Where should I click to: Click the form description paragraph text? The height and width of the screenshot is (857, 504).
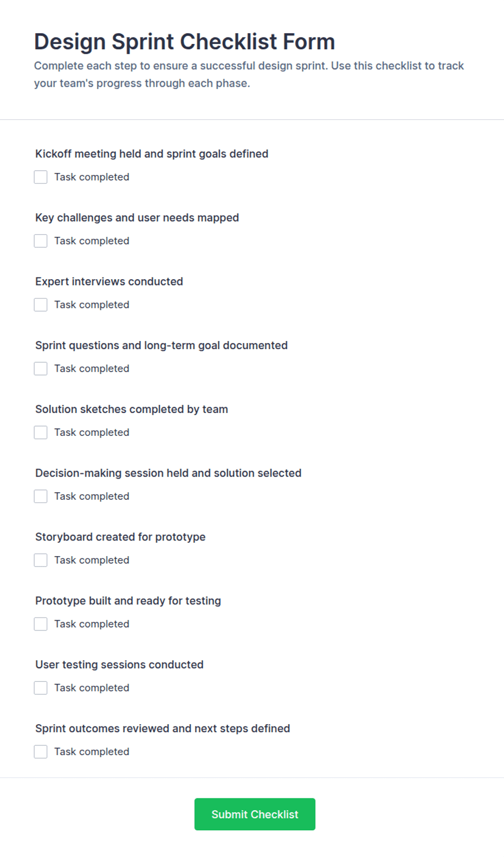coord(249,74)
